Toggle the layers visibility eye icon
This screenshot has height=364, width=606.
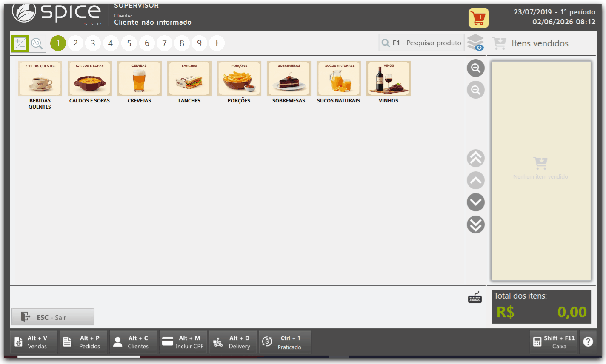476,43
